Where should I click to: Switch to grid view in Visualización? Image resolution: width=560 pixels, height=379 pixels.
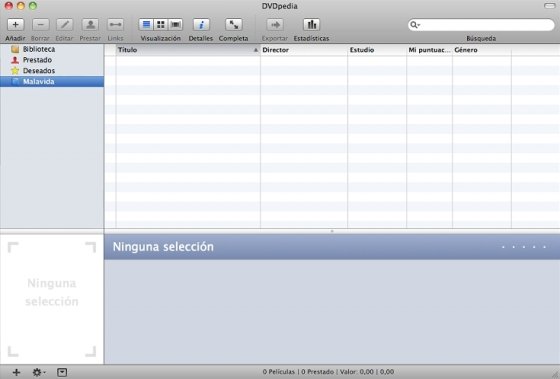click(x=161, y=25)
